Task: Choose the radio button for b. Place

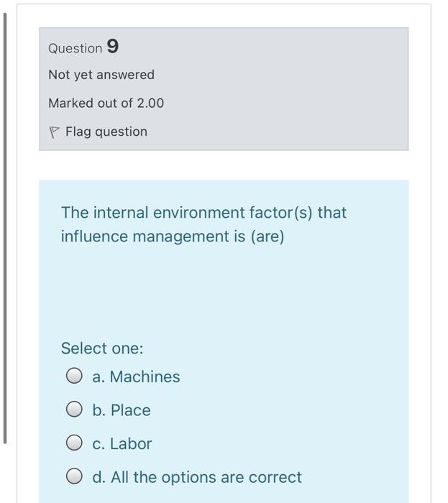Action: click(x=75, y=410)
